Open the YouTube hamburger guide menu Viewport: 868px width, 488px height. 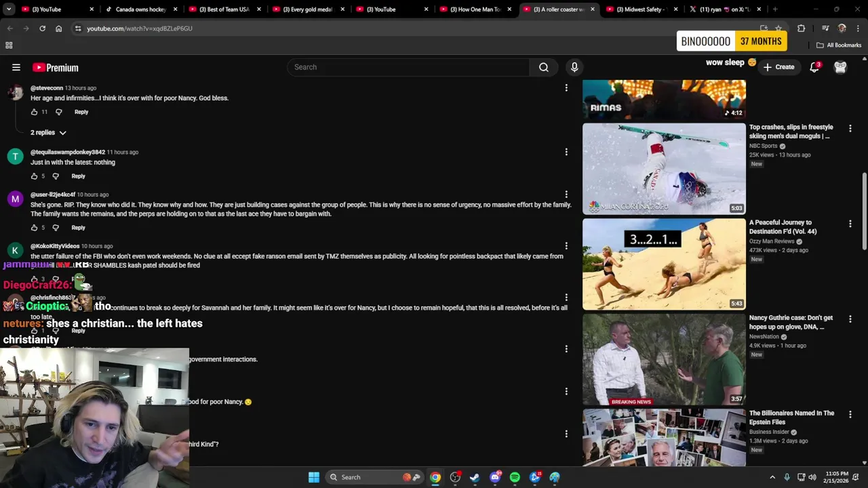(16, 67)
